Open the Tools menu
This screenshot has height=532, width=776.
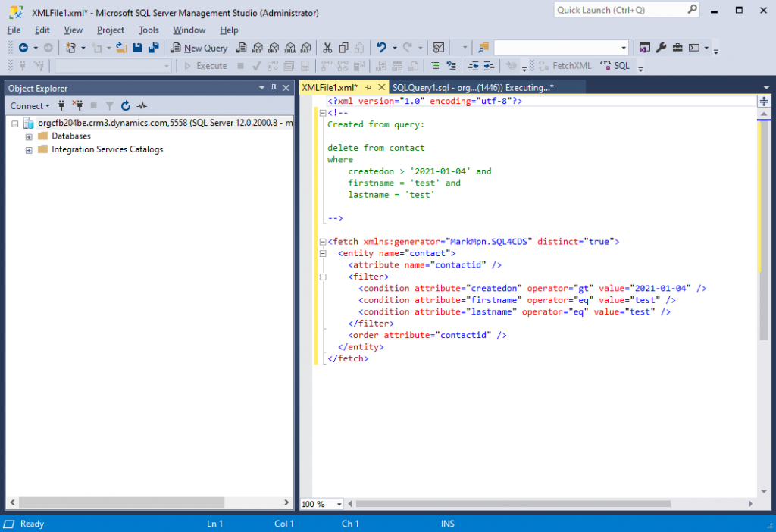149,30
